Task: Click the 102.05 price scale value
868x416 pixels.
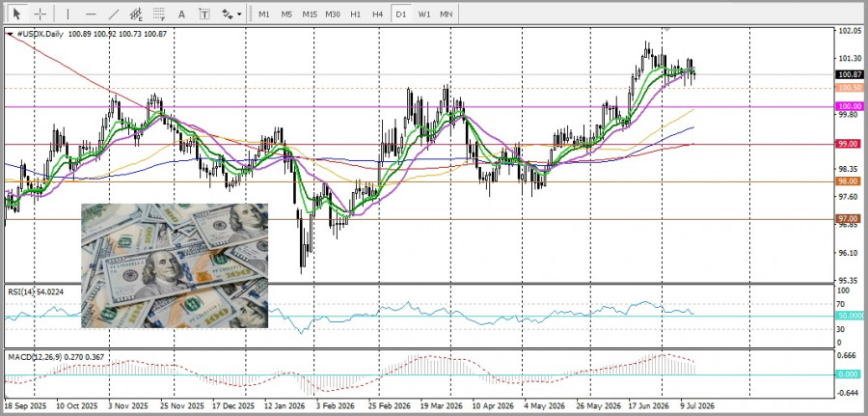Action: (x=849, y=31)
